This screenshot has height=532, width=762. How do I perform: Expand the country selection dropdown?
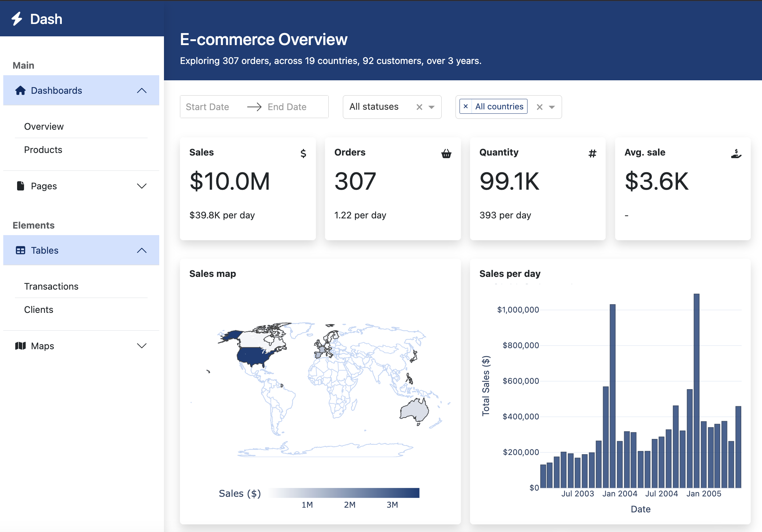coord(552,107)
